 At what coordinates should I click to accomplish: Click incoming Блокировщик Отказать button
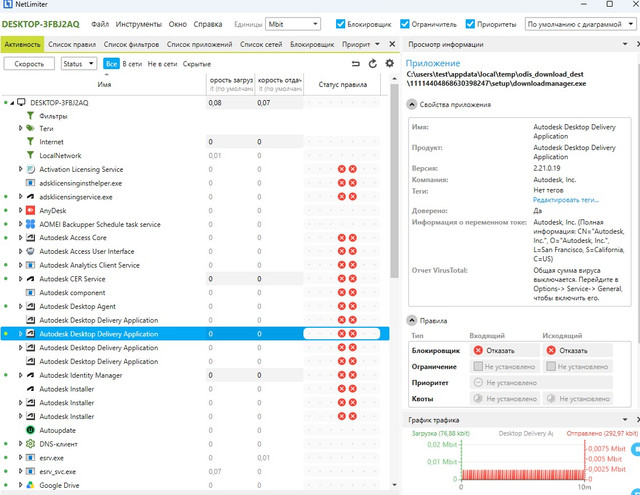[505, 351]
